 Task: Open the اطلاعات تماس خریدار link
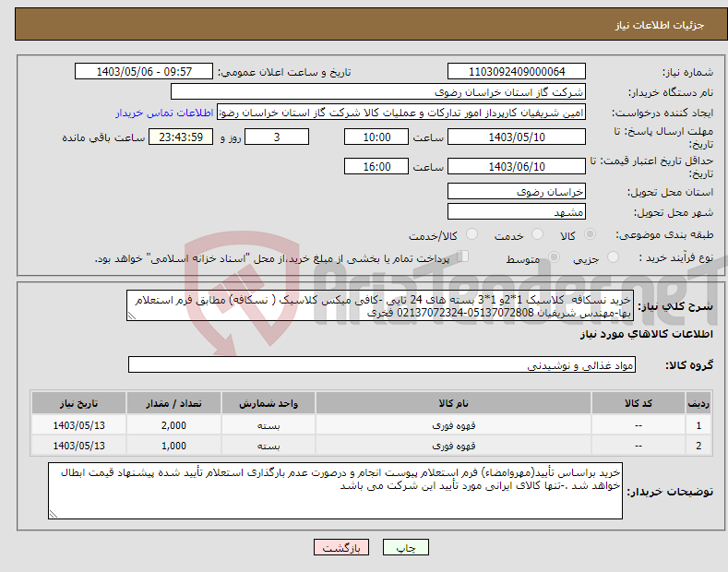click(164, 113)
